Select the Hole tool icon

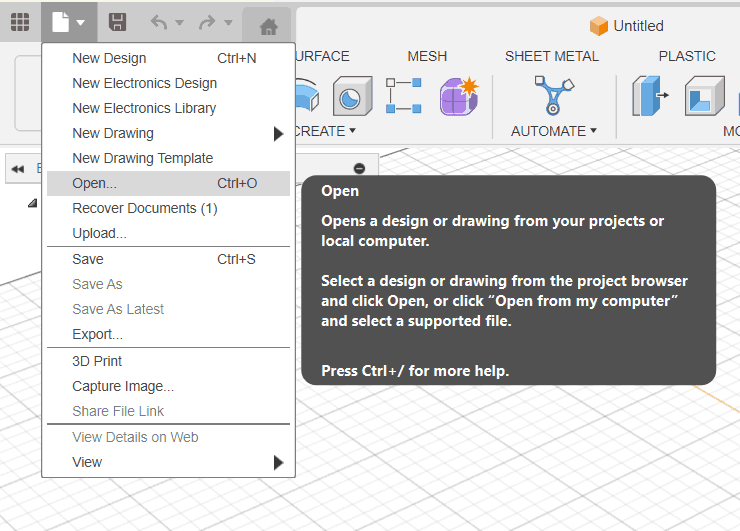click(x=353, y=96)
